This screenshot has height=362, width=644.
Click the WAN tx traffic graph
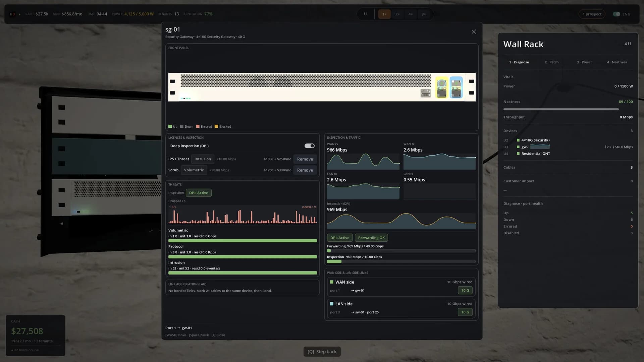click(439, 162)
